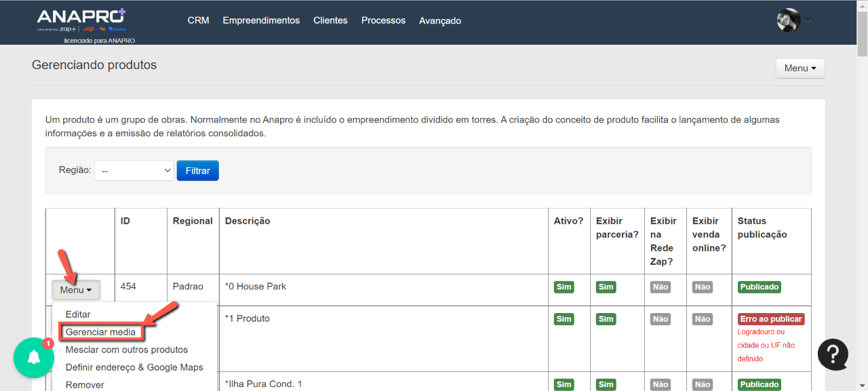Select Gerenciar media from the menu
The height and width of the screenshot is (391, 868).
101,332
